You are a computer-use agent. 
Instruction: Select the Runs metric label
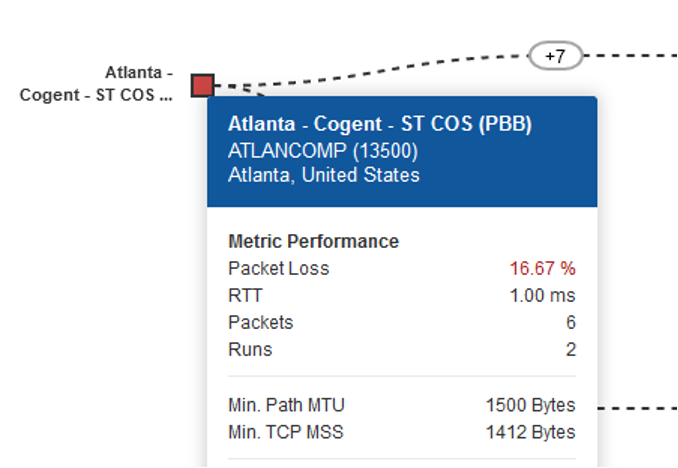[250, 349]
